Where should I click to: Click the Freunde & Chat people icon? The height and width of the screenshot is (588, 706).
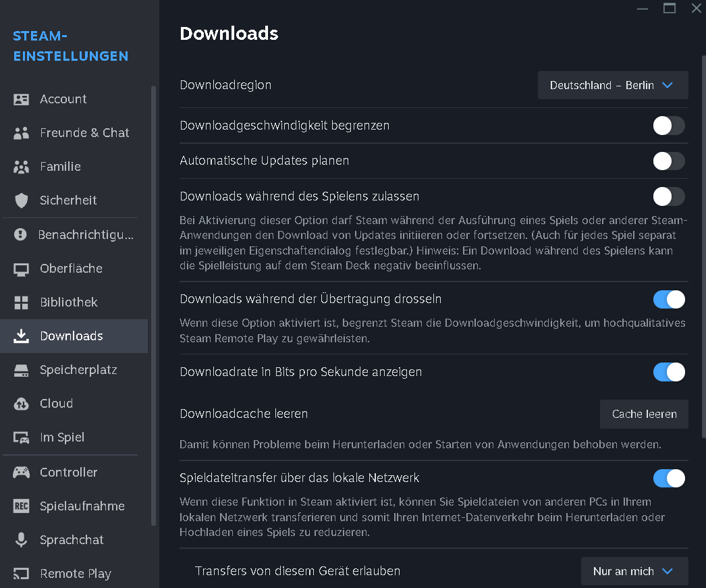(21, 133)
